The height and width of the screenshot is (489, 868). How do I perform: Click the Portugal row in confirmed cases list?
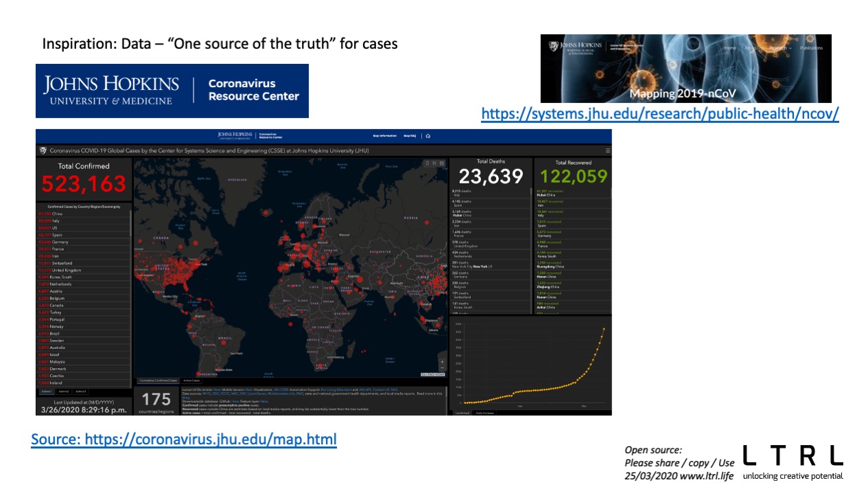[x=82, y=319]
